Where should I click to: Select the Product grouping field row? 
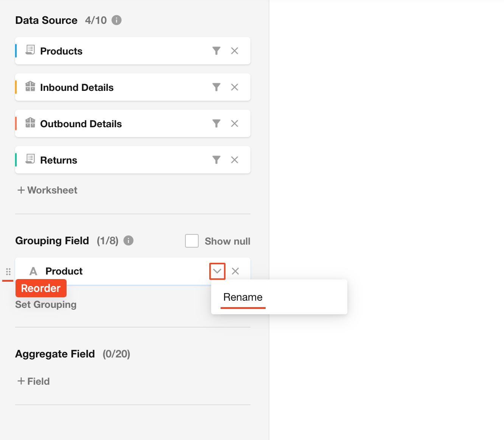tap(125, 271)
